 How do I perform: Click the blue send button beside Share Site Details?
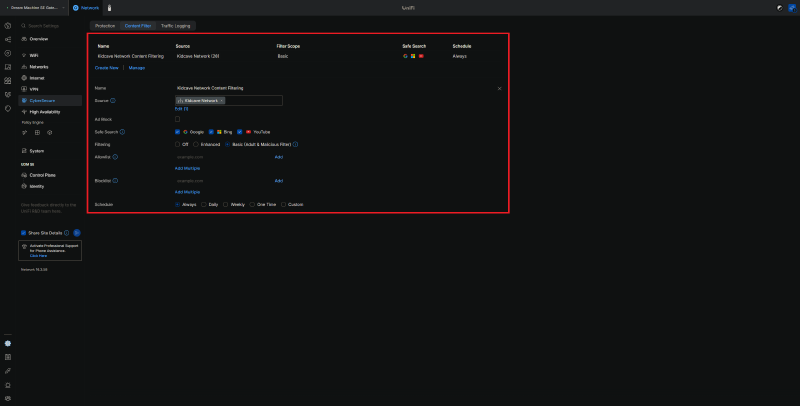pyautogui.click(x=77, y=233)
